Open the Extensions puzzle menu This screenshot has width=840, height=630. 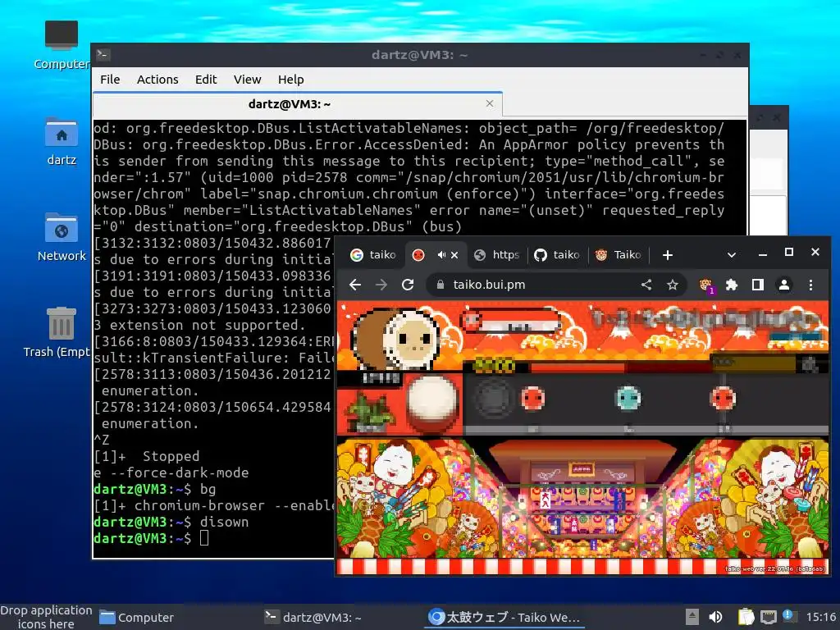tap(731, 285)
